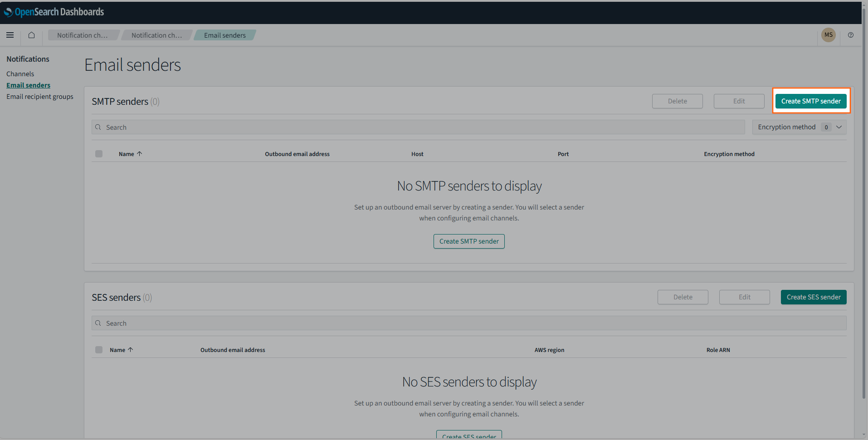Click the help question mark icon
This screenshot has width=868, height=440.
(x=851, y=35)
